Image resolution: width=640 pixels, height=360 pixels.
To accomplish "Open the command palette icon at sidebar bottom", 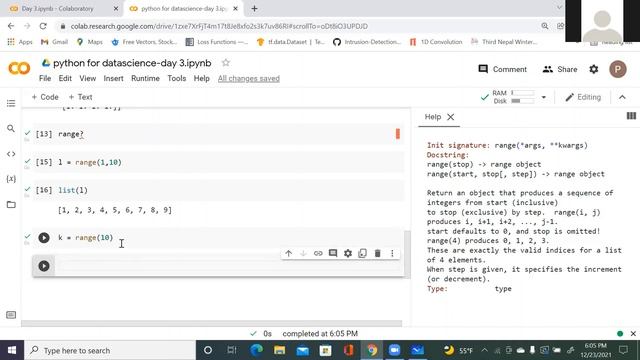I will coord(11,315).
